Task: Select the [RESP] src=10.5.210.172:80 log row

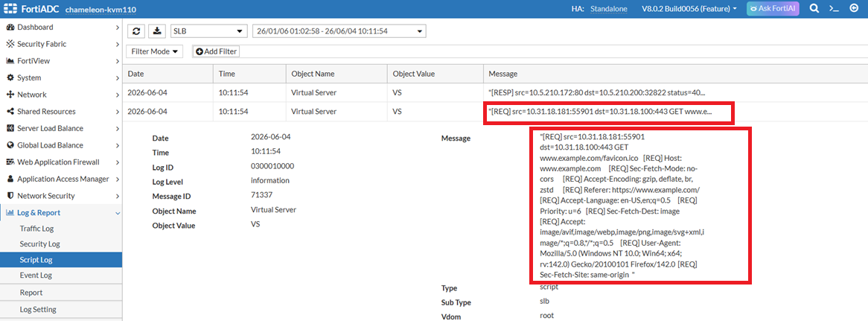Action: click(x=496, y=92)
